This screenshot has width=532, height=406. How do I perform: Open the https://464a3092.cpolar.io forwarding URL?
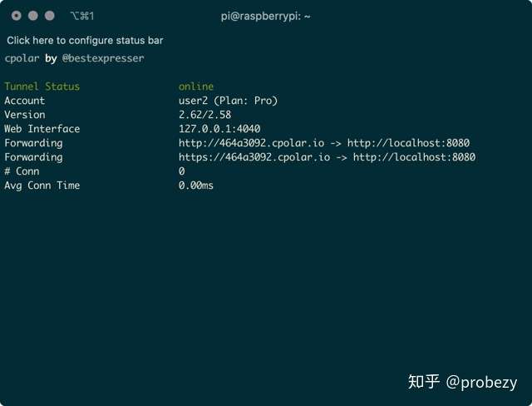tap(257, 157)
